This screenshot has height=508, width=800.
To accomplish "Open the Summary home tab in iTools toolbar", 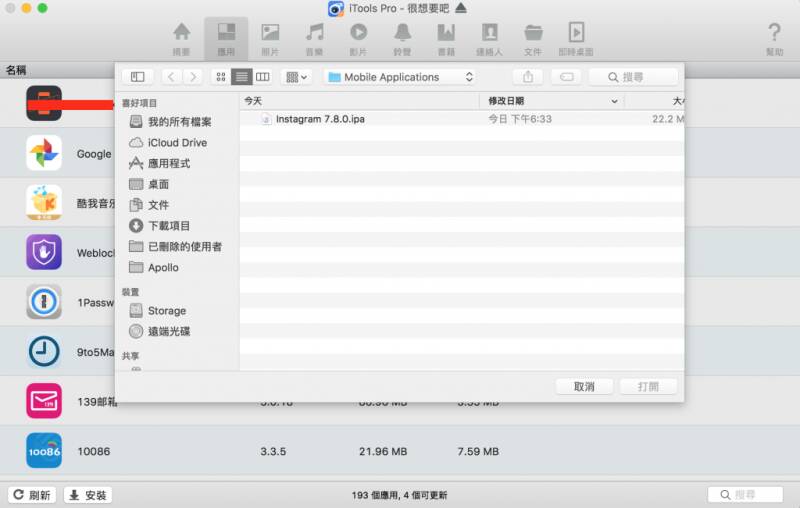I will [182, 39].
